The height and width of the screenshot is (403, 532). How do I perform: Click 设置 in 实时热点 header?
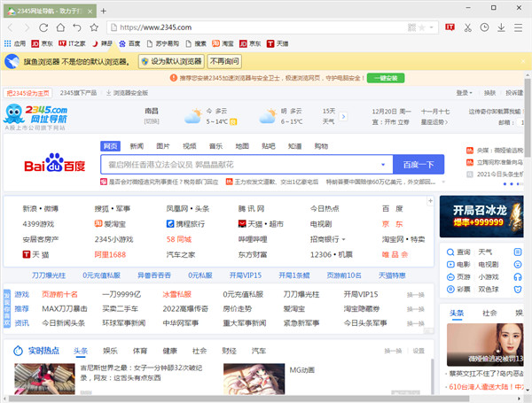click(419, 351)
